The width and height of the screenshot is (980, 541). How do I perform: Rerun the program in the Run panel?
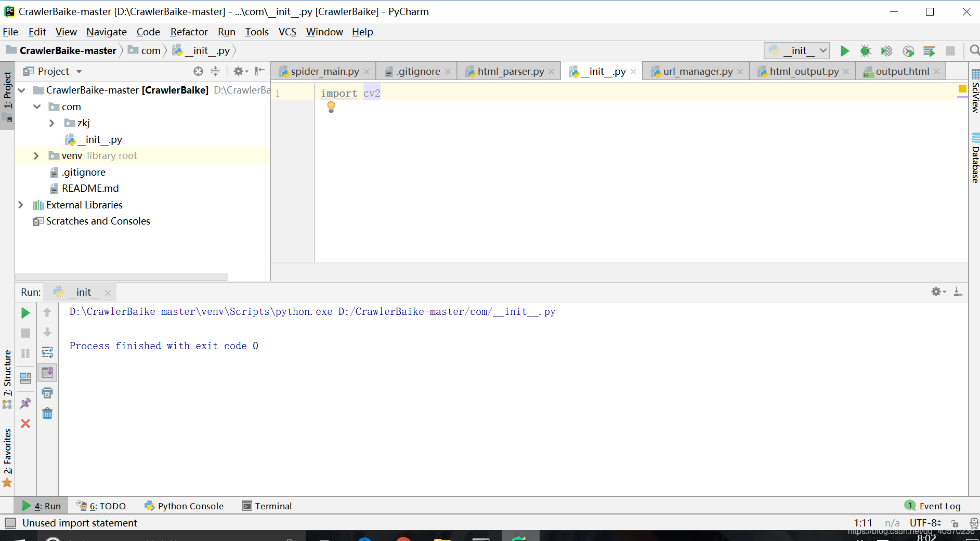25,312
